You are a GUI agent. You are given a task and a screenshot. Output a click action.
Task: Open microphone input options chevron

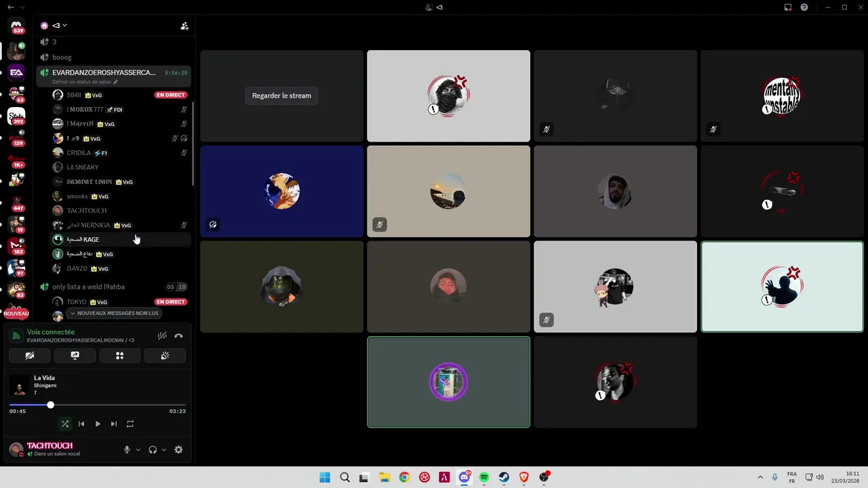(138, 449)
